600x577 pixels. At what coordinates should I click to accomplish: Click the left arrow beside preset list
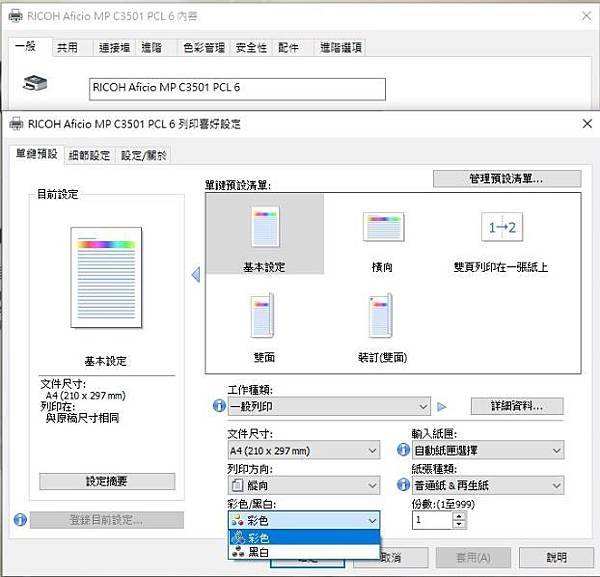(x=196, y=274)
